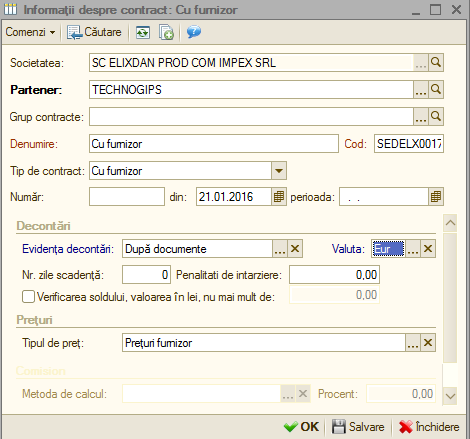The image size is (470, 439).
Task: Click the ellipsis button next to Valuta
Action: [413, 249]
